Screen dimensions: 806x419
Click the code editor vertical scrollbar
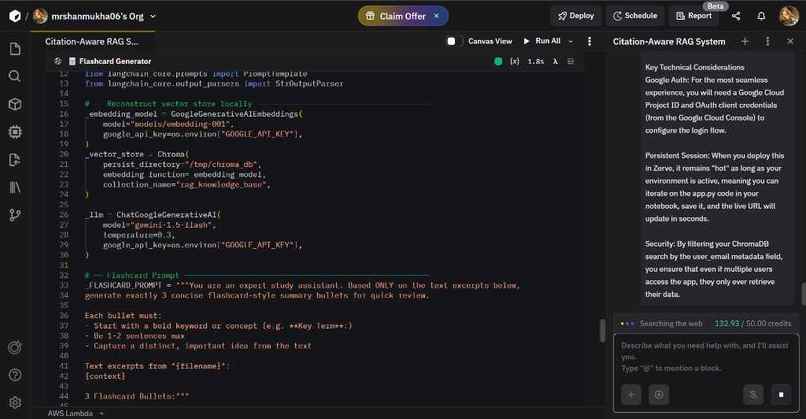click(602, 330)
